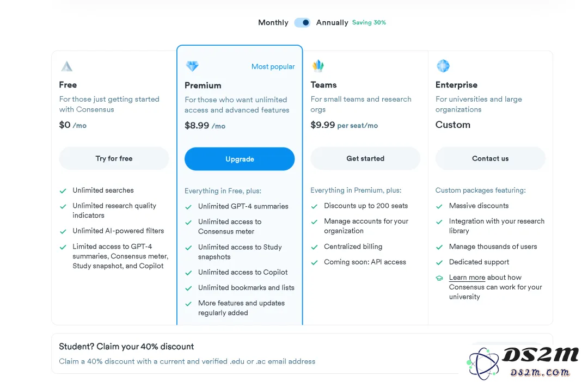Click the Teams crystal icon
This screenshot has width=588, height=382.
[x=318, y=66]
